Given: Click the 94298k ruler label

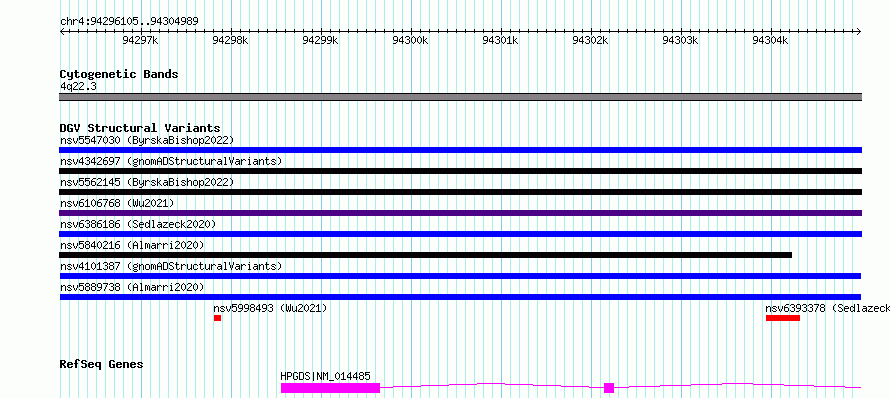Looking at the screenshot, I should (230, 40).
